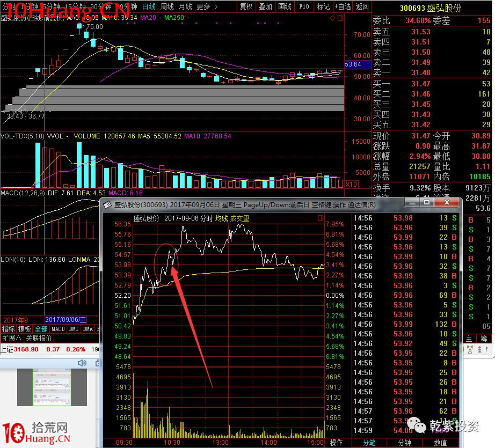The image size is (495, 448).
Task: Select the 分笔 tick tab
Action: [x=369, y=443]
